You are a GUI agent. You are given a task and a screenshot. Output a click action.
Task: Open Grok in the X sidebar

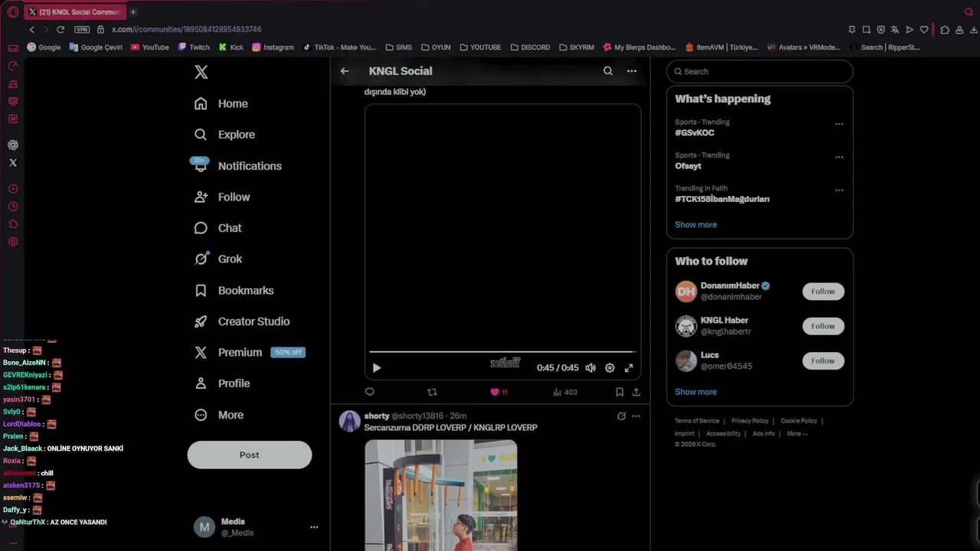tap(218, 259)
